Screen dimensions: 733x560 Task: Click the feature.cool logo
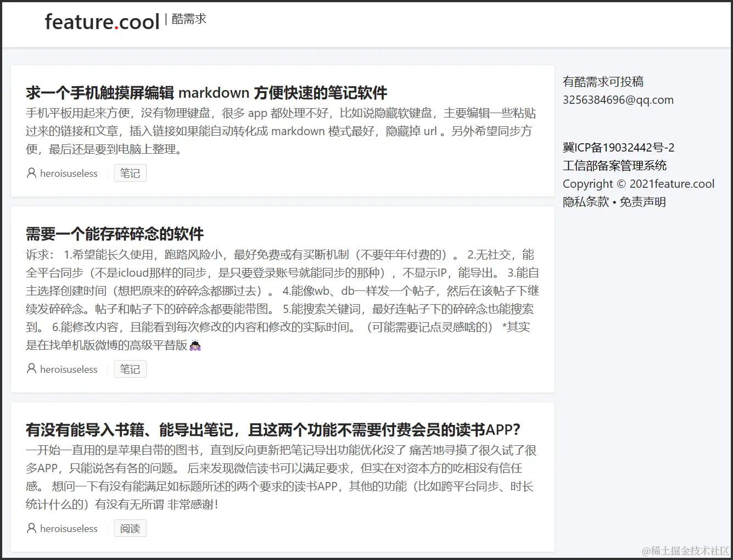click(x=102, y=22)
